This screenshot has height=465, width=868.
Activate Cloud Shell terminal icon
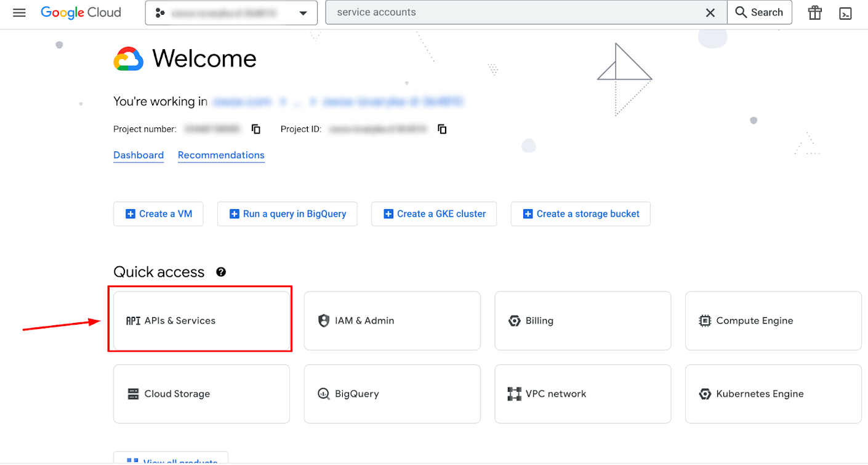point(846,13)
